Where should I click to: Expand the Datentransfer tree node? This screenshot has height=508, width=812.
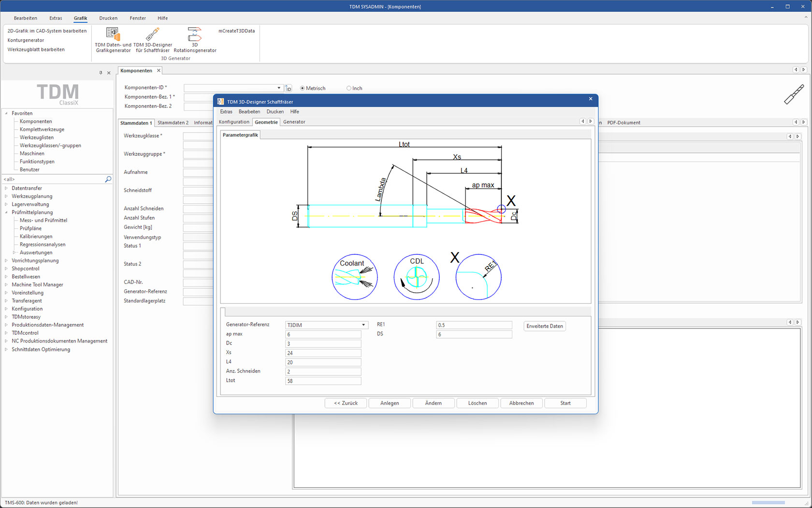pos(6,188)
